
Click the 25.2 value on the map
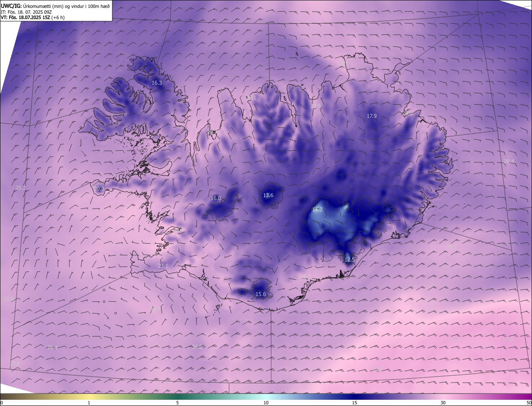tap(21, 188)
